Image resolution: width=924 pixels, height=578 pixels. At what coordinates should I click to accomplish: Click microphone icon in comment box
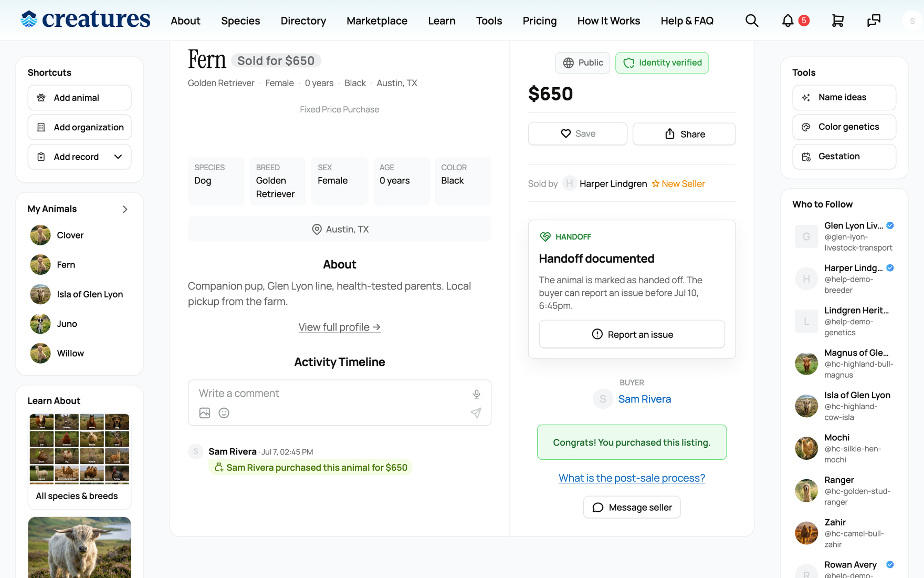pyautogui.click(x=477, y=394)
